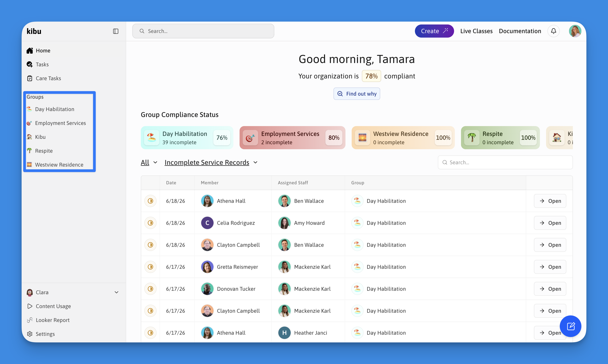This screenshot has width=608, height=364.
Task: Expand Incomplete Service Records dropdown
Action: (x=211, y=162)
